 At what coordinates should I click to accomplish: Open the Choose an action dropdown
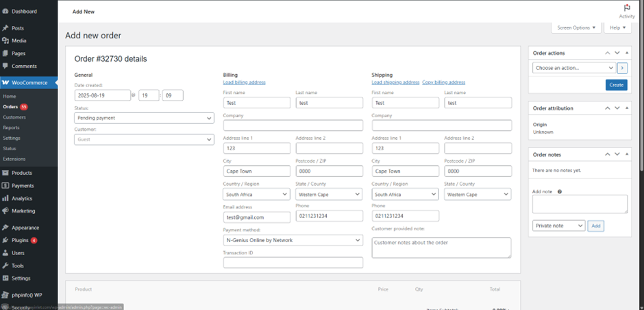574,68
